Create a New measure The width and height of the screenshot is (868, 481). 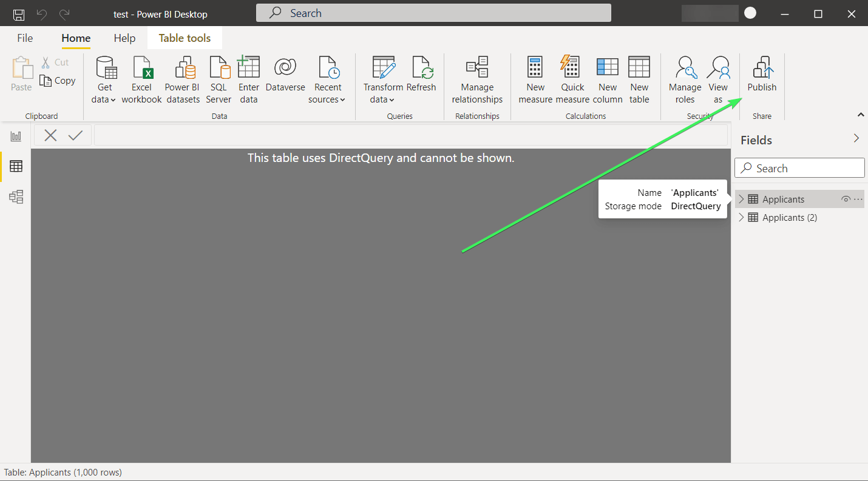pos(535,81)
